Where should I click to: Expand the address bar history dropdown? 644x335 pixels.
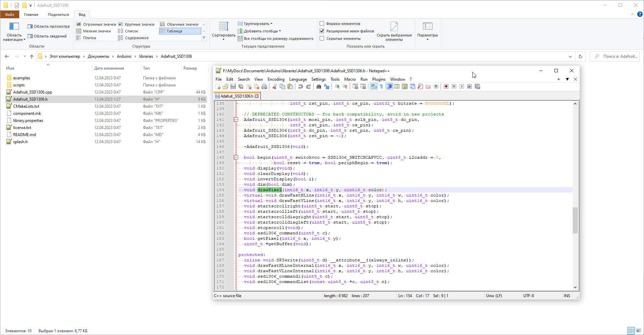coord(570,56)
